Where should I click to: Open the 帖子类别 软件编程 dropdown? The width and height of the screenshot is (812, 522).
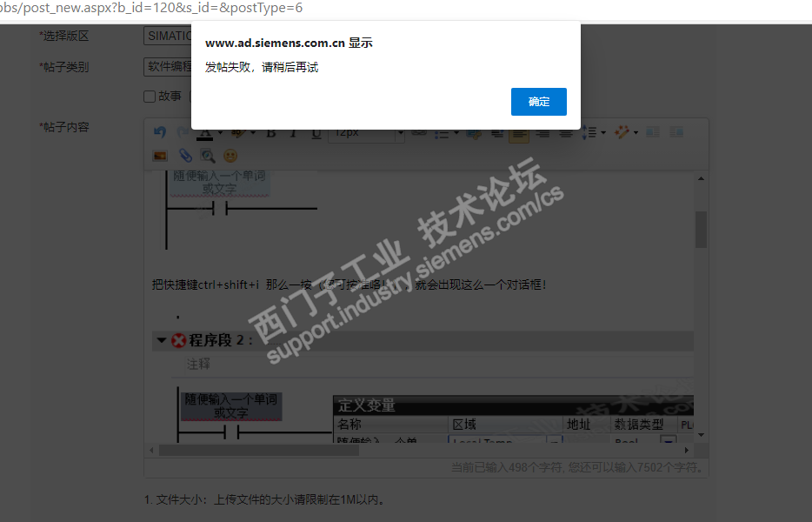point(167,67)
